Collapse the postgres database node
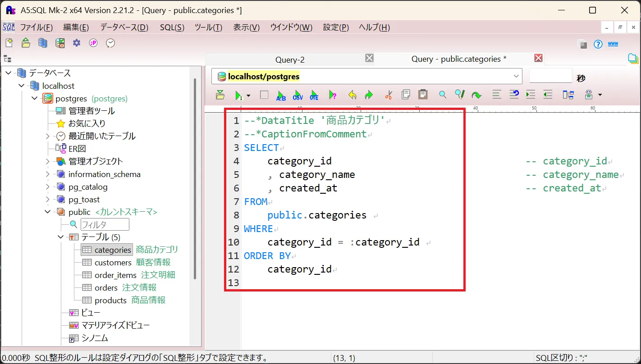 pos(35,98)
